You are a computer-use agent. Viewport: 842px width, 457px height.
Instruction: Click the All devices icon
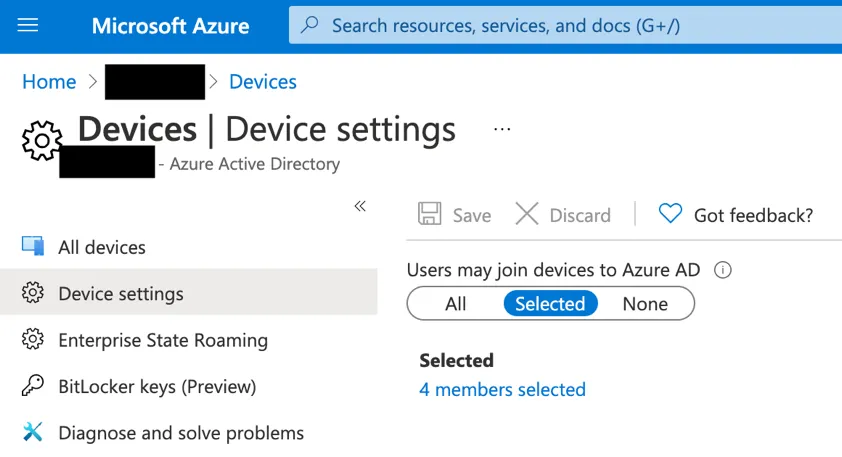click(x=33, y=247)
